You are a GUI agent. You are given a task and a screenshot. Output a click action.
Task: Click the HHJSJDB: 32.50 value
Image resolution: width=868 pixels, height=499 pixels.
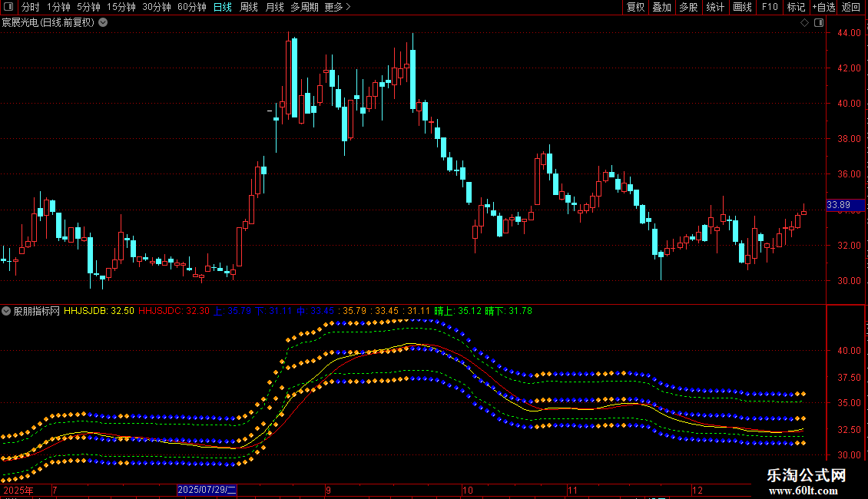coord(98,311)
